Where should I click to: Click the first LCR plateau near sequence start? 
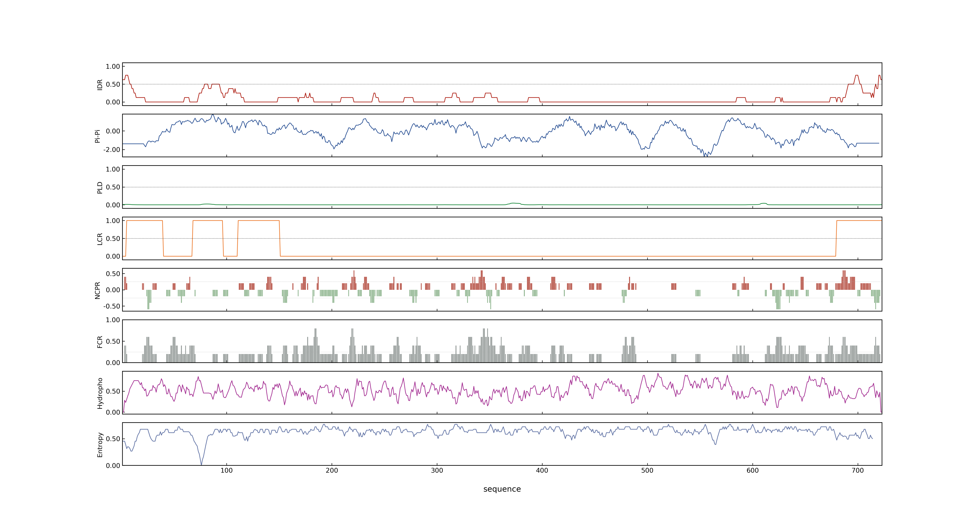pos(145,221)
